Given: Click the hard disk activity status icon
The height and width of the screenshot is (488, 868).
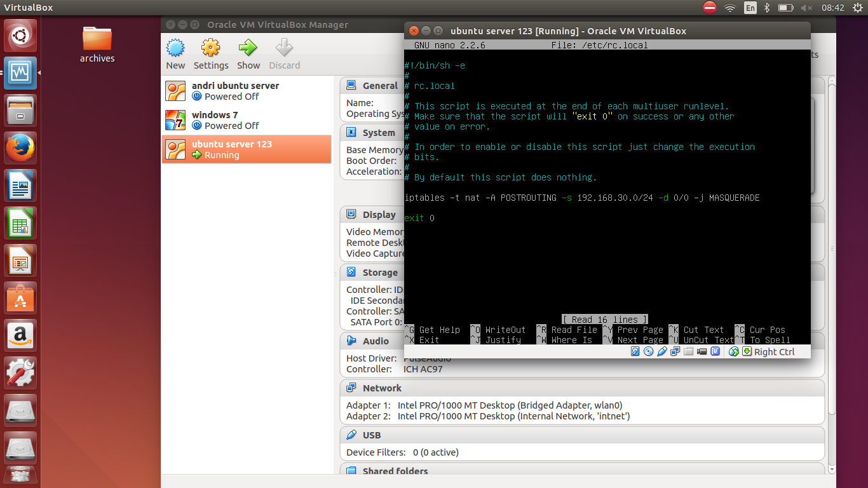Looking at the screenshot, I should 635,351.
